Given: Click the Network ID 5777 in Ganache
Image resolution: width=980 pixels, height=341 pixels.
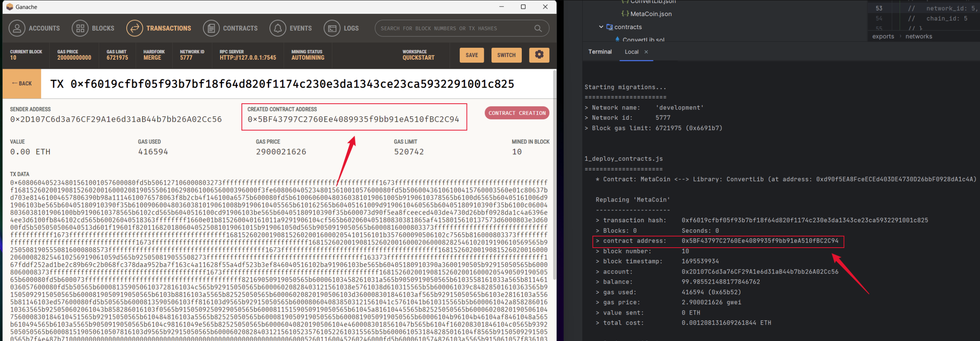Looking at the screenshot, I should tap(186, 58).
